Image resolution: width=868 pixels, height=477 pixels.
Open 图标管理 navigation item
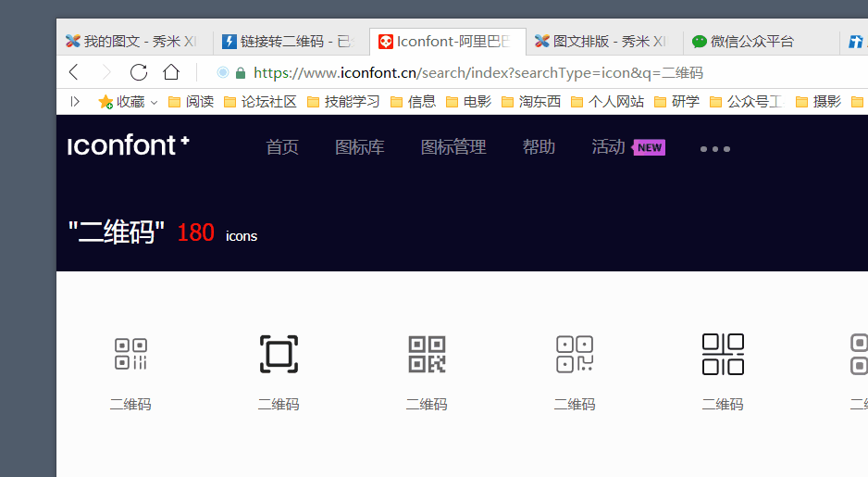click(x=453, y=147)
